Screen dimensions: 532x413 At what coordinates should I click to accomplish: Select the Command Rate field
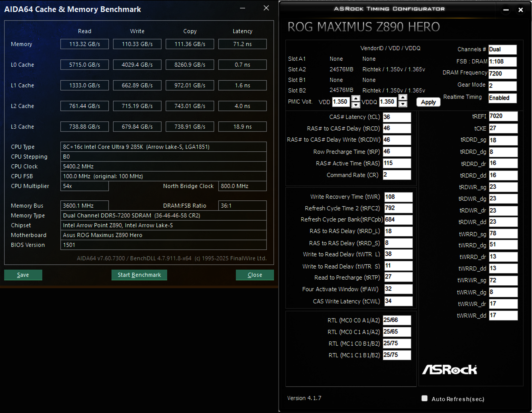(x=397, y=175)
